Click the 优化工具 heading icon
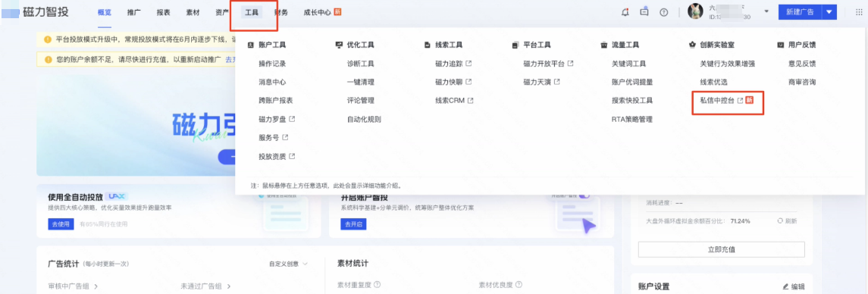Viewport: 868px width, 294px height. point(339,45)
